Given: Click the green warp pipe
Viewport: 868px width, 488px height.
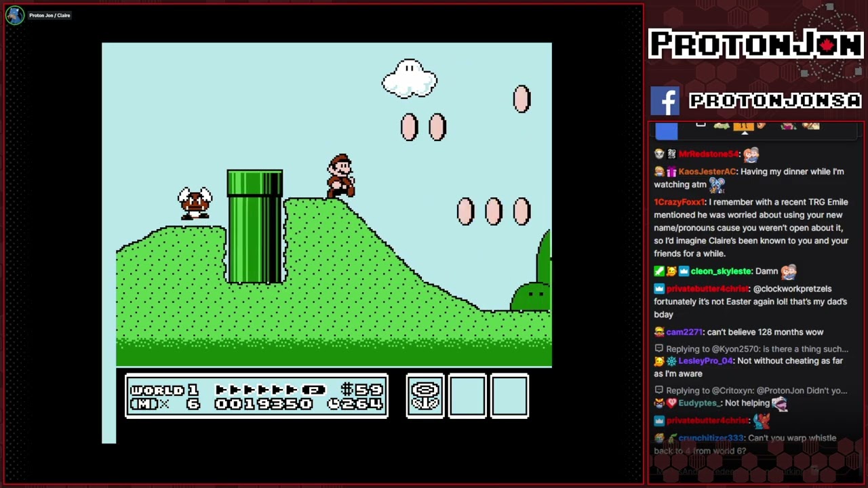Looking at the screenshot, I should pyautogui.click(x=255, y=226).
